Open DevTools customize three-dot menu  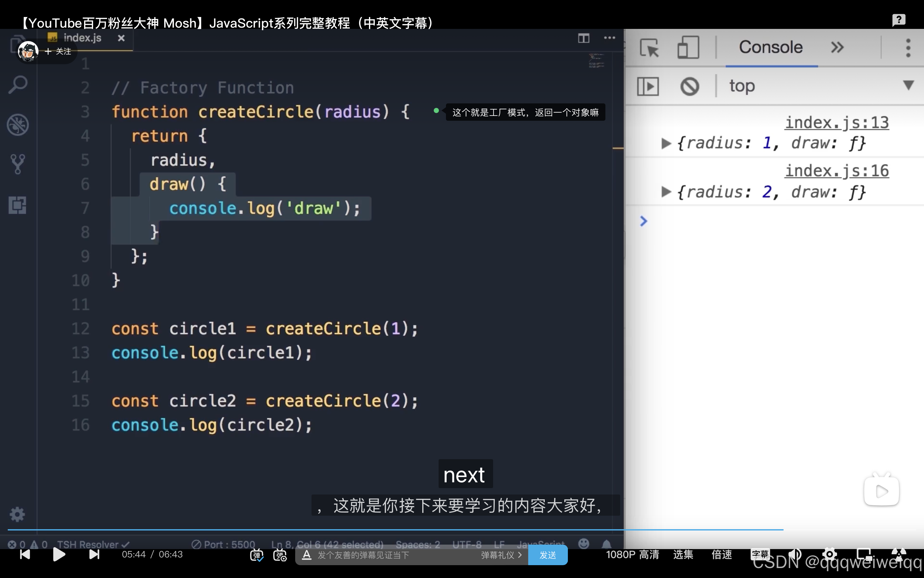[x=908, y=48]
